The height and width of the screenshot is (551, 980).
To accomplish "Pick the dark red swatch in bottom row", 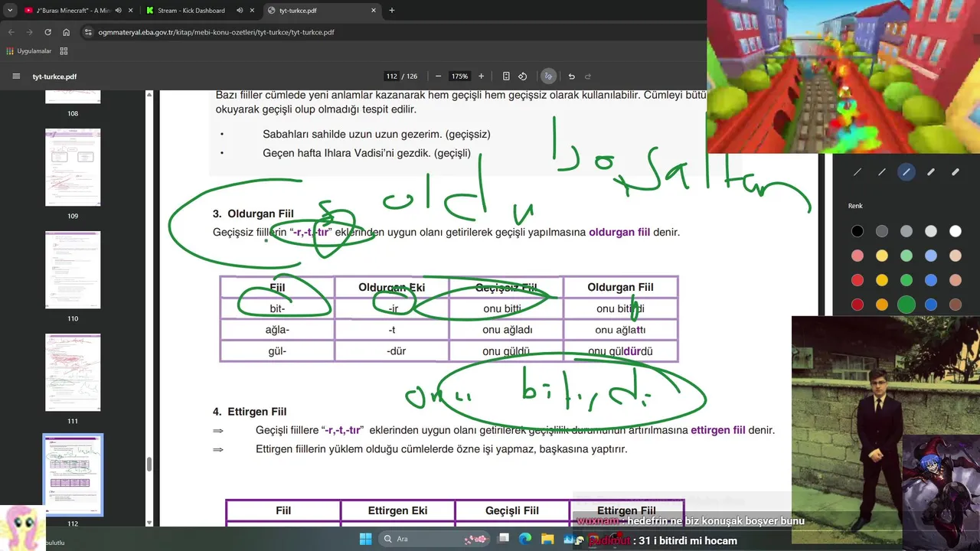I will (857, 305).
